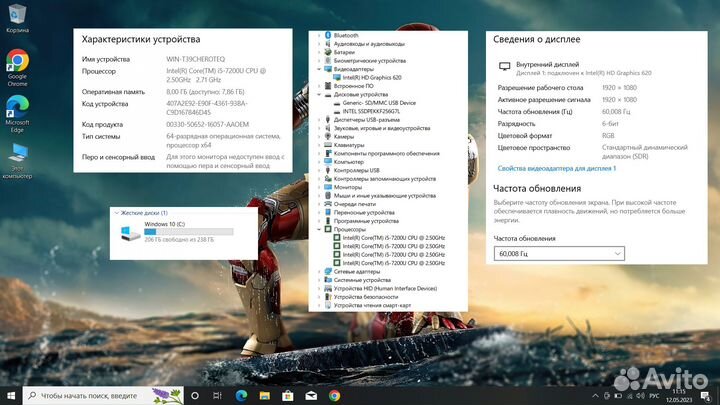720x405 pixels.
Task: Click the network icon in system tray
Action: click(x=630, y=396)
